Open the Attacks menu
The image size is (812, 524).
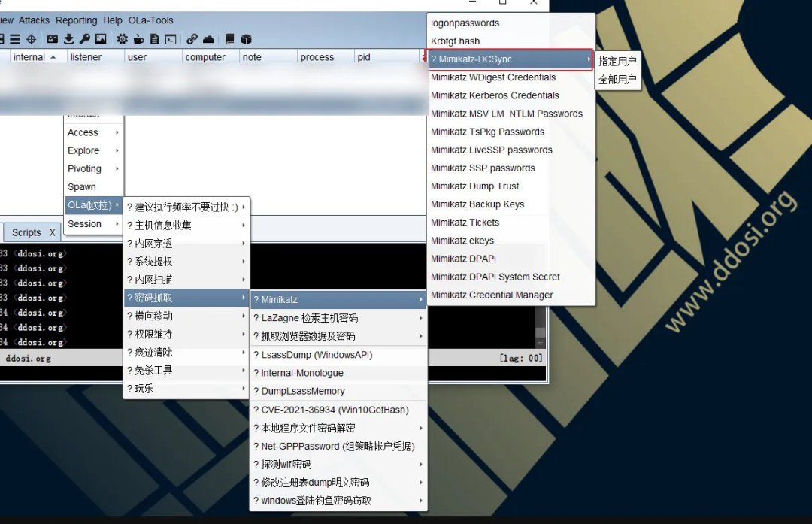click(34, 20)
